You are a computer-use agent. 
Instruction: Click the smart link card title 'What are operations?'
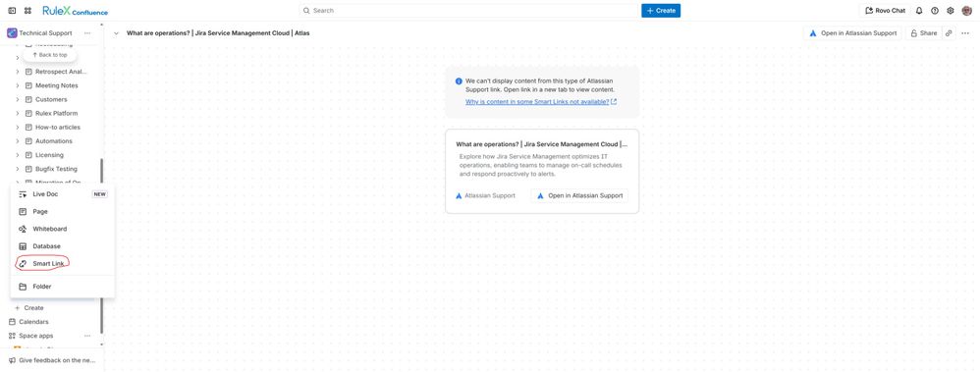coord(541,144)
